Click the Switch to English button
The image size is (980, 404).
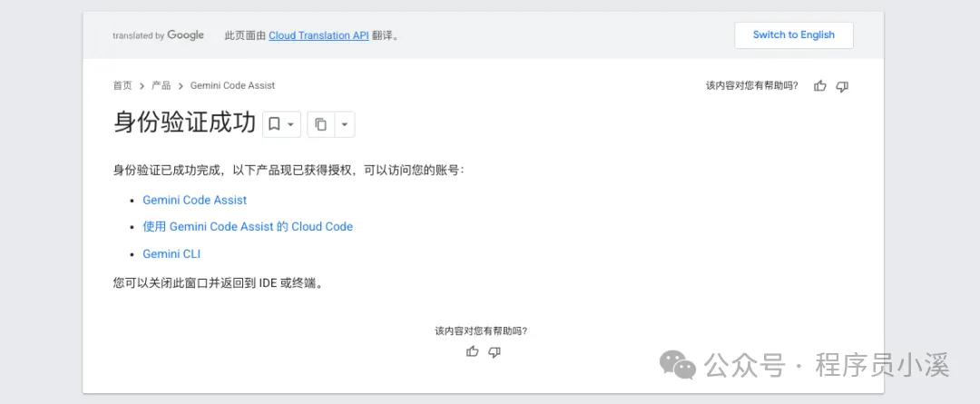point(794,35)
